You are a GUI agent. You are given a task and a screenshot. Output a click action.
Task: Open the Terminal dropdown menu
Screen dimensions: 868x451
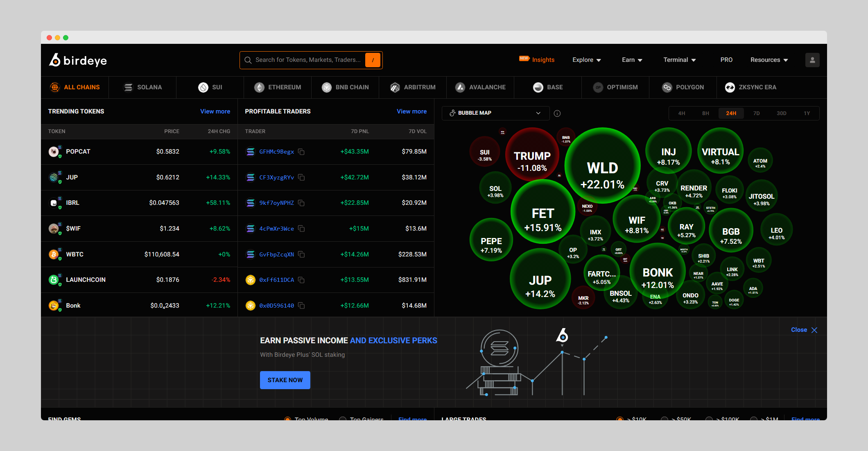[x=680, y=60]
